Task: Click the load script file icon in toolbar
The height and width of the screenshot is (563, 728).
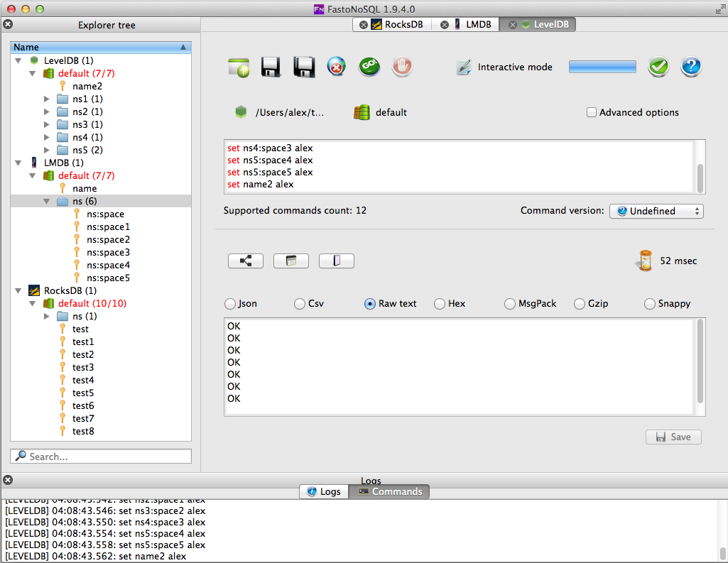Action: pyautogui.click(x=239, y=67)
